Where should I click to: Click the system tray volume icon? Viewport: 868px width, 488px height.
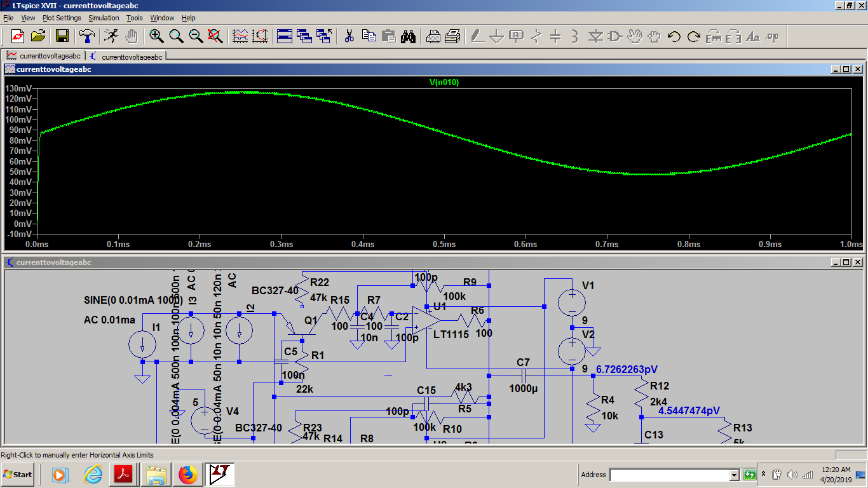tap(792, 475)
